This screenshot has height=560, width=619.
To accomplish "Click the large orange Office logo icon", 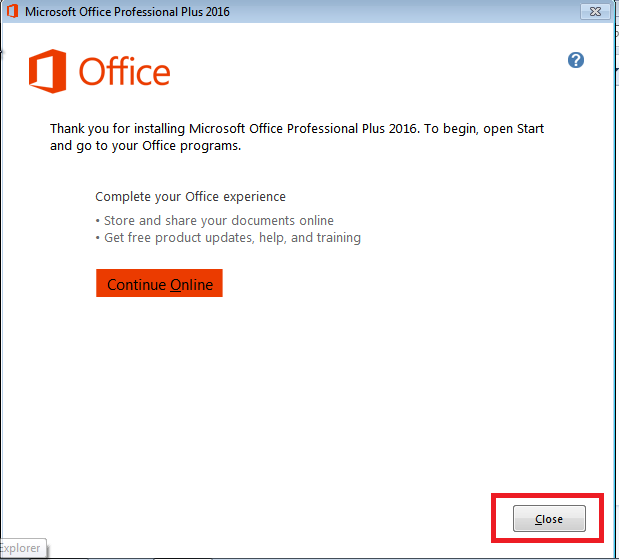I will pyautogui.click(x=46, y=72).
